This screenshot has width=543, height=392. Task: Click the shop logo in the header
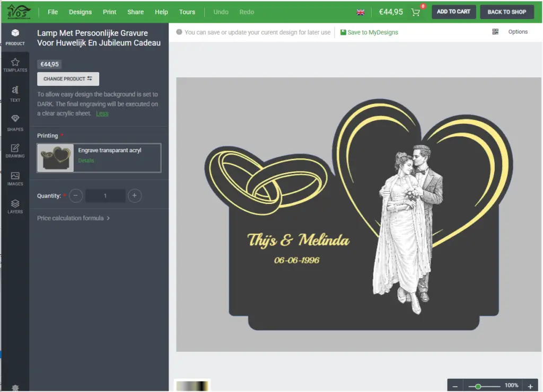pos(19,12)
